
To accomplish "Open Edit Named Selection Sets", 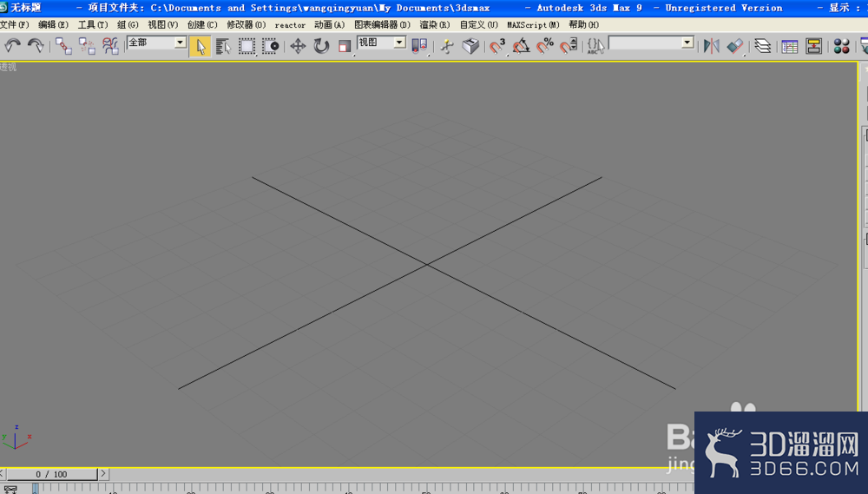I will coord(595,46).
